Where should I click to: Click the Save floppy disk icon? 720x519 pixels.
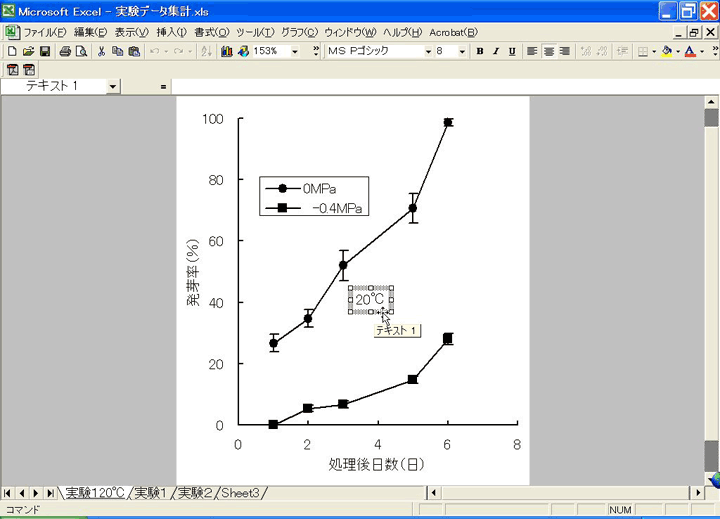point(45,51)
